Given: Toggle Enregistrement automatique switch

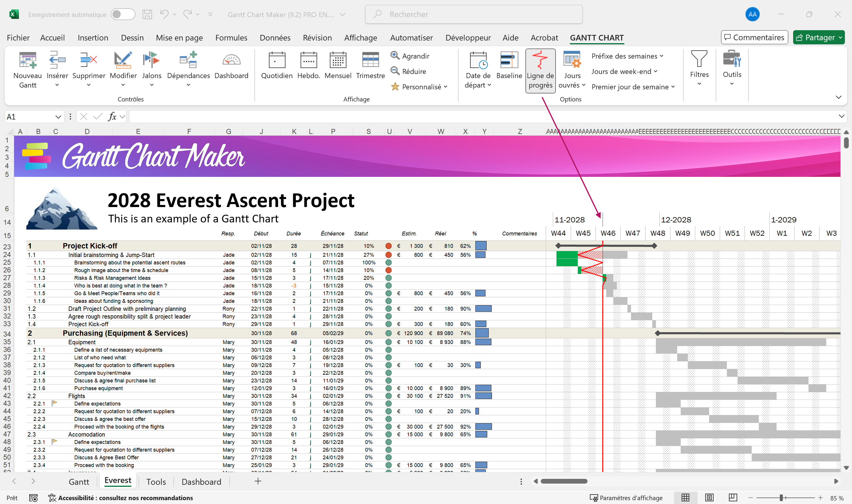Looking at the screenshot, I should tap(122, 14).
